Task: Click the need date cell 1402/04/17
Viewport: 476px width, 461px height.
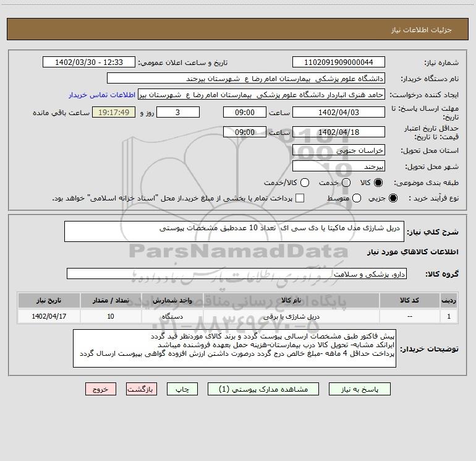Action: pos(49,316)
